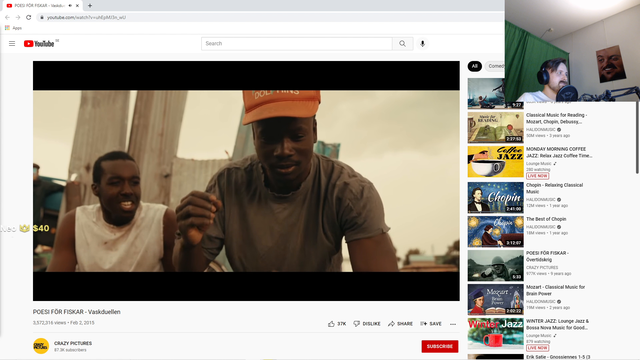Open The Best of Chopin thumbnail
The height and width of the screenshot is (360, 640).
[496, 232]
